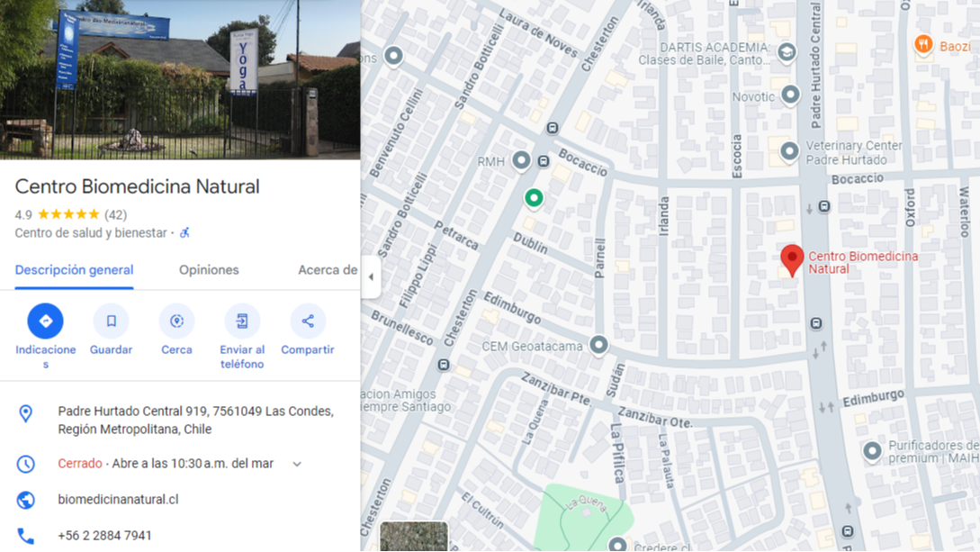Select wheelchair accessibility icon
The width and height of the screenshot is (980, 552).
184,232
